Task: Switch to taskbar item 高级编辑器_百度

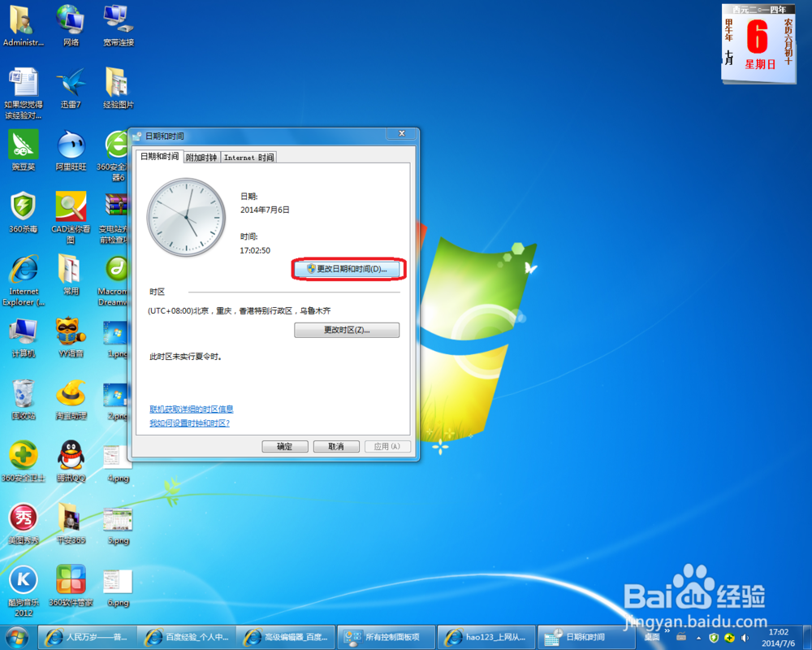Action: click(x=287, y=637)
